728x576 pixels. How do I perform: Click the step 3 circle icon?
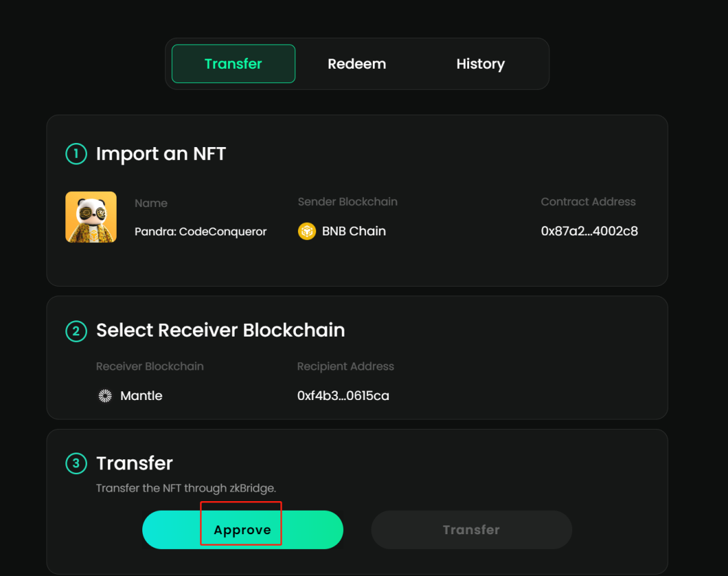(76, 463)
